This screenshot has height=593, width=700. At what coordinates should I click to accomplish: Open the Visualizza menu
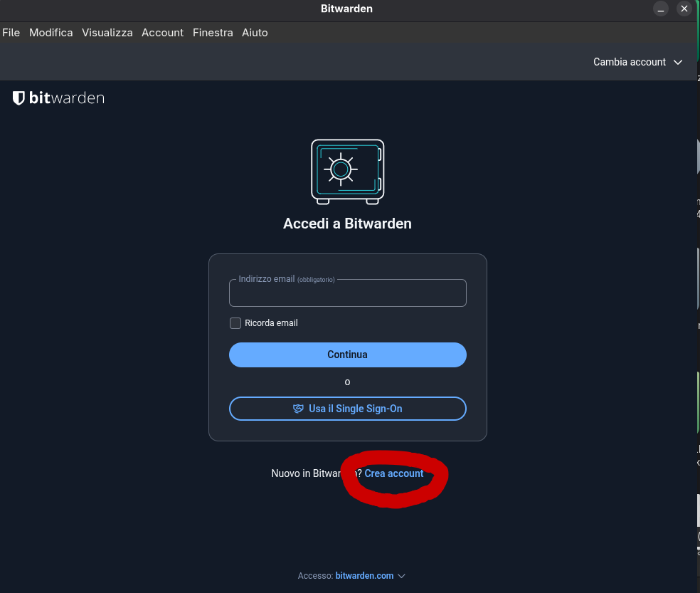coord(107,33)
